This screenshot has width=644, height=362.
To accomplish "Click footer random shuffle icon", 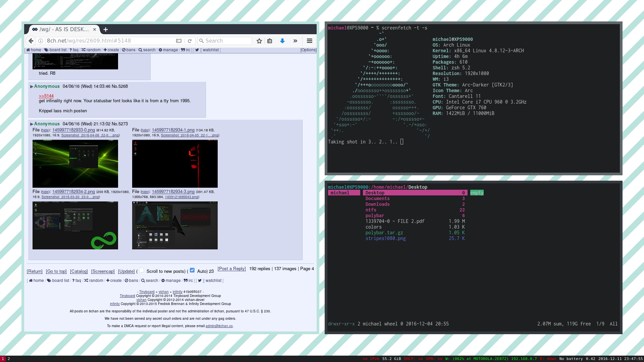I will pos(86,281).
